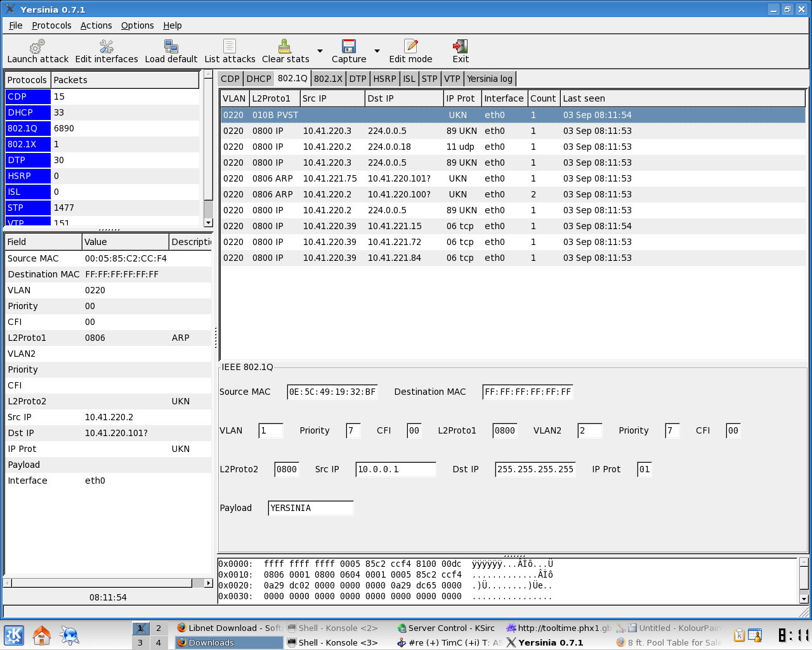Screen dimensions: 812x650
Task: Open the Options menu
Action: 137,25
